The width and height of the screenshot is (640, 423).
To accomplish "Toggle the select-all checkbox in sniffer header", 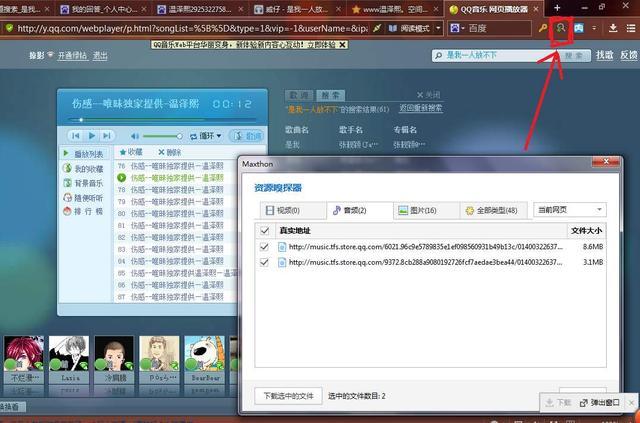I will tap(265, 231).
